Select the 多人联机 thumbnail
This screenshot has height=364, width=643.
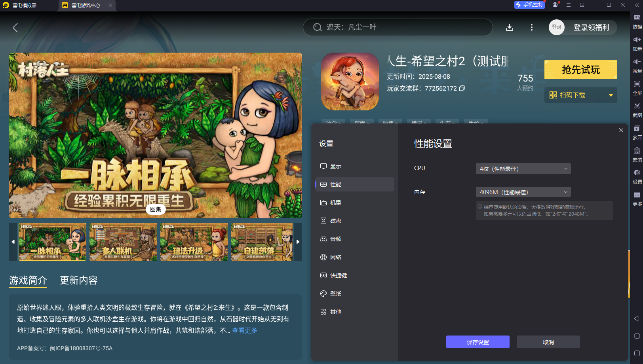[x=123, y=242]
